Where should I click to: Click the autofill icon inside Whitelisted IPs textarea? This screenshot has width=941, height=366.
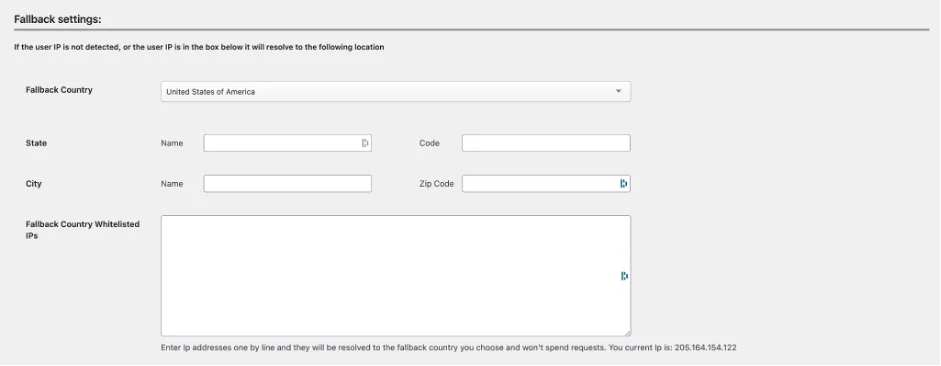click(x=624, y=276)
